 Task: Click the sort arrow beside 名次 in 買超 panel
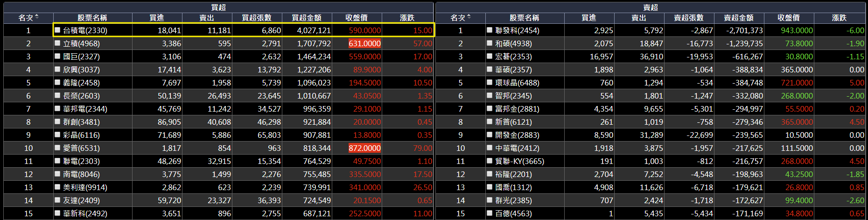tap(37, 17)
